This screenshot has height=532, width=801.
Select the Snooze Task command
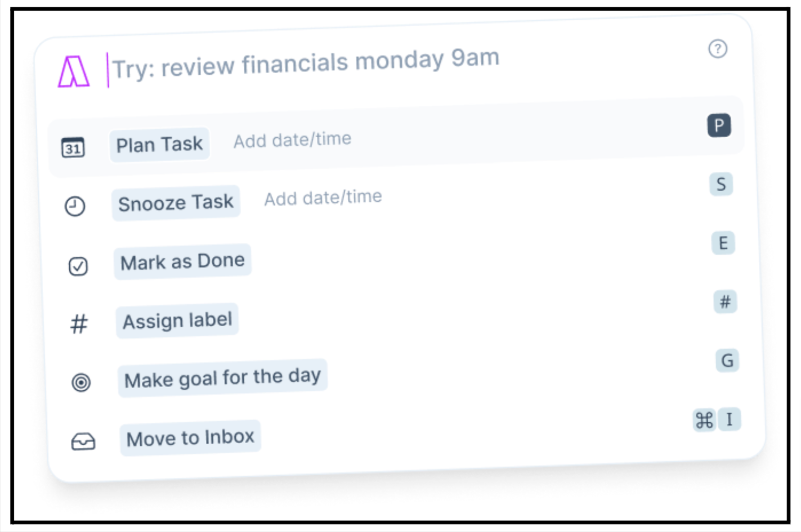[176, 202]
